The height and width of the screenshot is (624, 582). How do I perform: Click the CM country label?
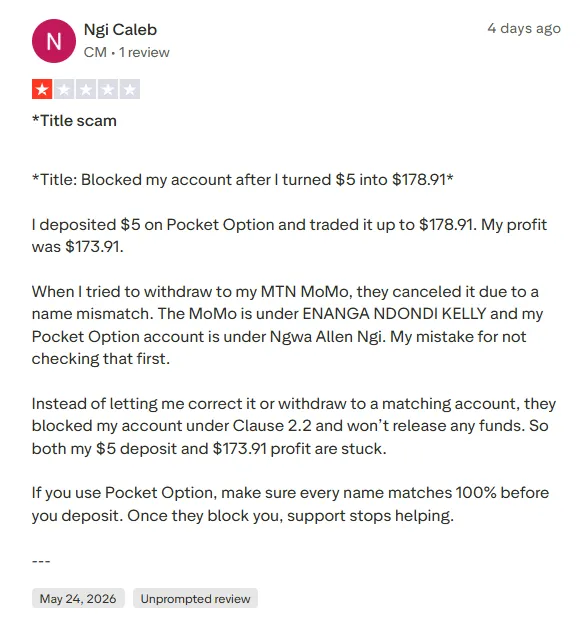[95, 52]
